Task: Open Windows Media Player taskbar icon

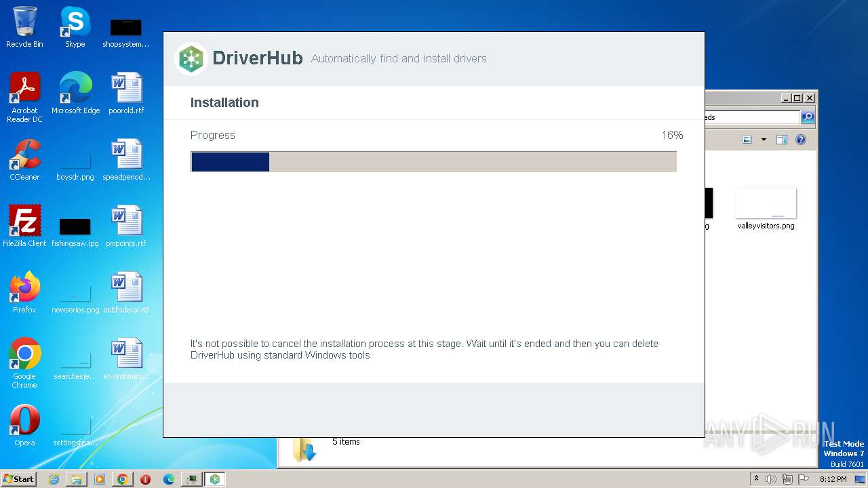Action: pyautogui.click(x=100, y=479)
